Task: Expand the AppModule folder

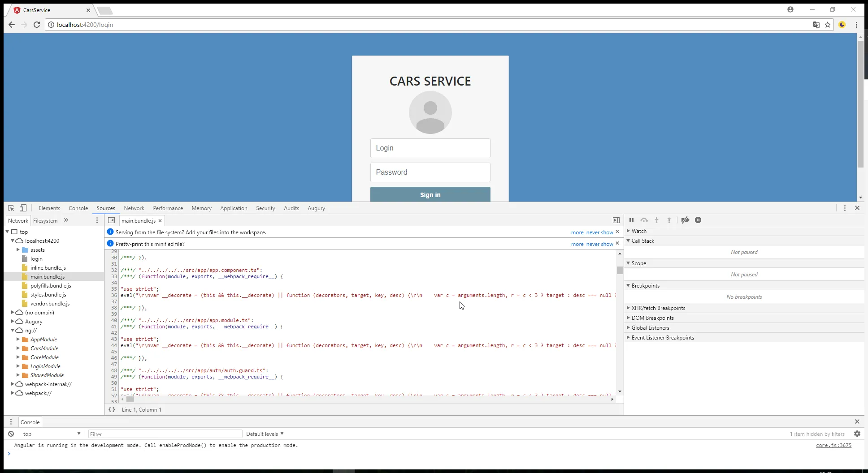Action: pos(18,339)
